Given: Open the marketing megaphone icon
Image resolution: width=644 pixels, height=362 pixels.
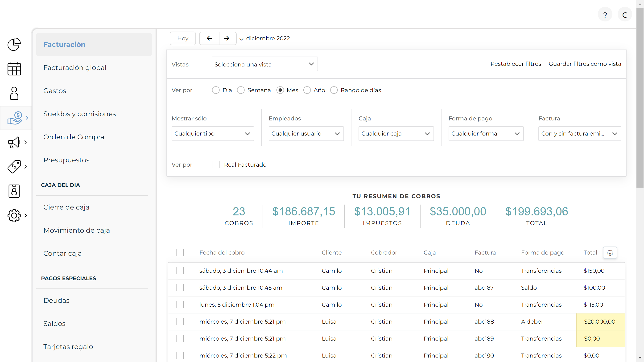Looking at the screenshot, I should 14,142.
